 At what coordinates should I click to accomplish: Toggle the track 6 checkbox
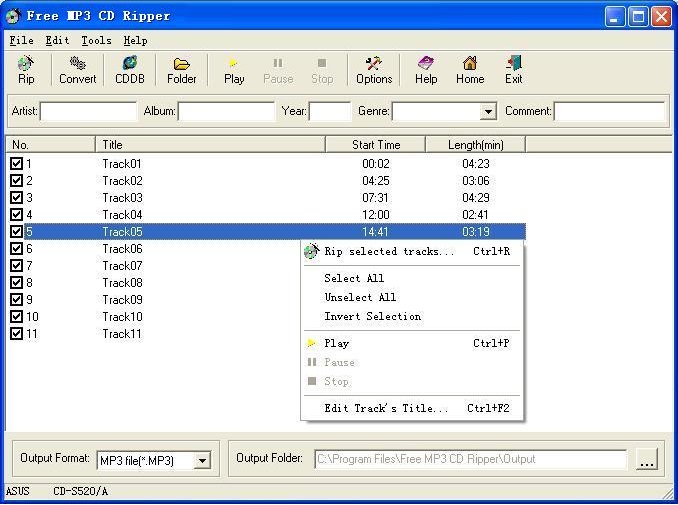pos(16,249)
